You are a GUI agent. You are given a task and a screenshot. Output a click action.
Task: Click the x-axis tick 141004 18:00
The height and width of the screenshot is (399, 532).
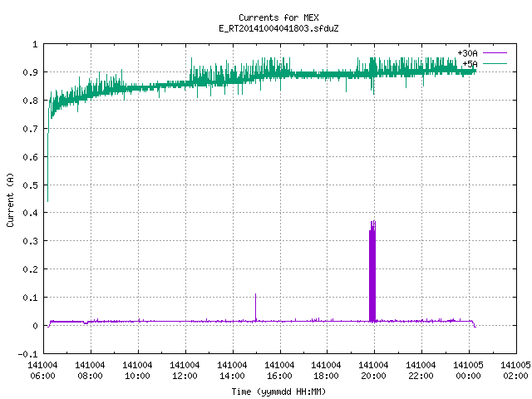pos(326,371)
